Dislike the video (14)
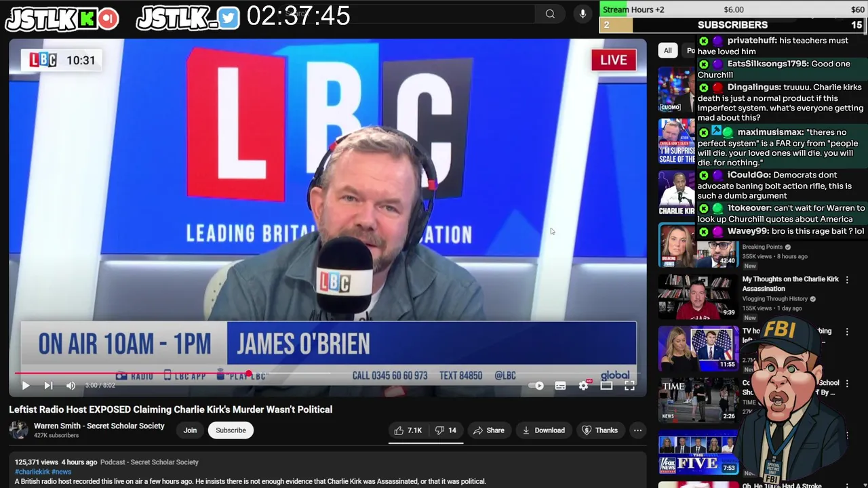868x488 pixels. point(446,430)
